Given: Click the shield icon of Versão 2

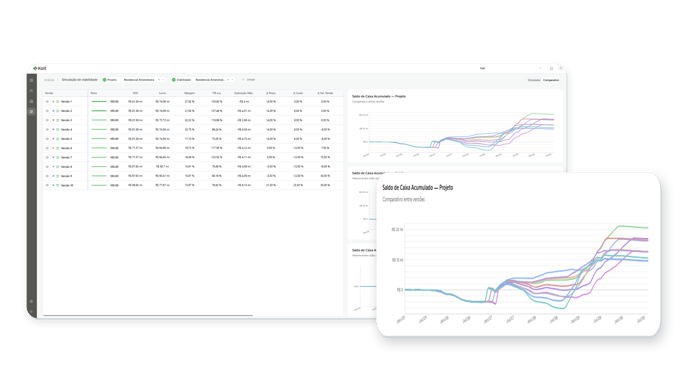Looking at the screenshot, I should tap(58, 111).
